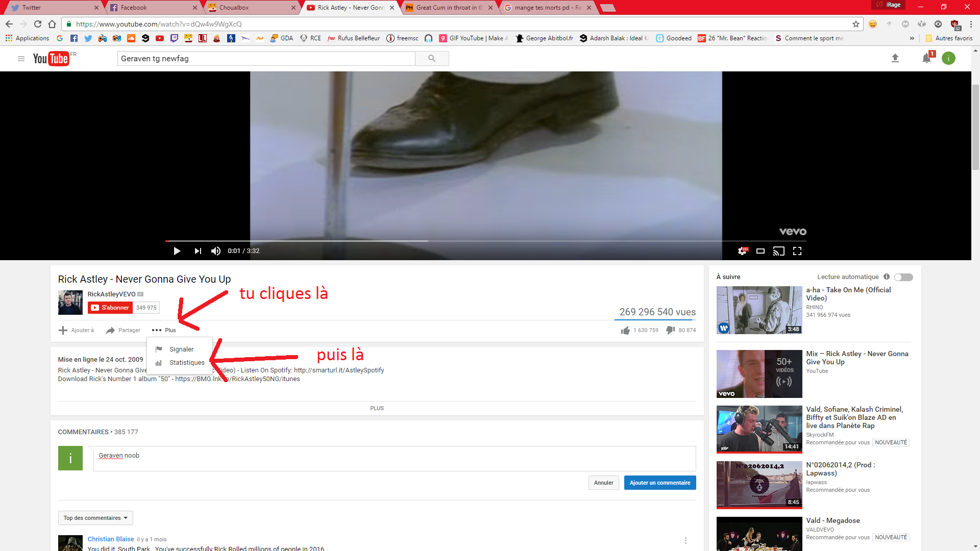Open the YouTube hamburger guide menu
Image resolution: width=980 pixels, height=551 pixels.
click(21, 59)
